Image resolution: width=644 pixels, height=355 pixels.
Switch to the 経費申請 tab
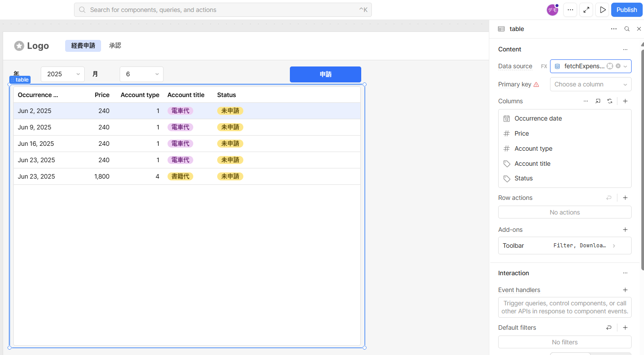pyautogui.click(x=83, y=46)
